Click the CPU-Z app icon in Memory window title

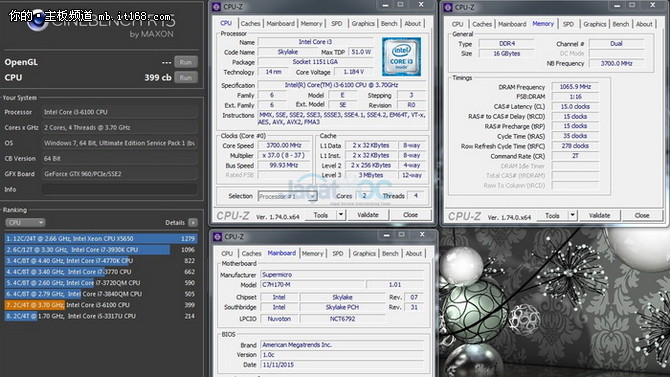448,7
